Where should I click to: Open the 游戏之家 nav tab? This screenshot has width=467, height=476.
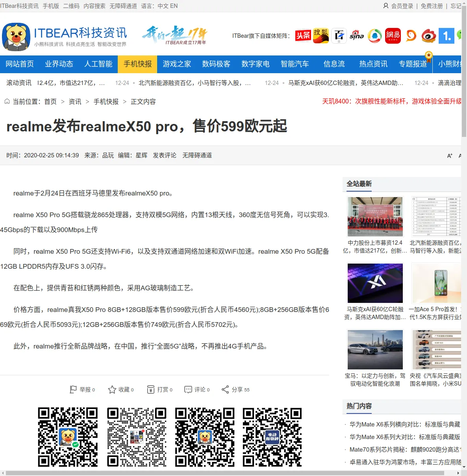177,64
